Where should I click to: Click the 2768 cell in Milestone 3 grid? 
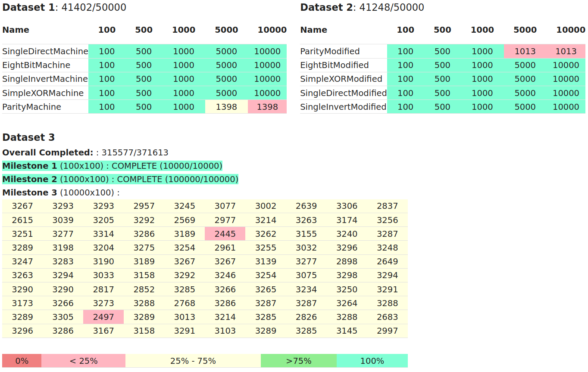point(185,303)
